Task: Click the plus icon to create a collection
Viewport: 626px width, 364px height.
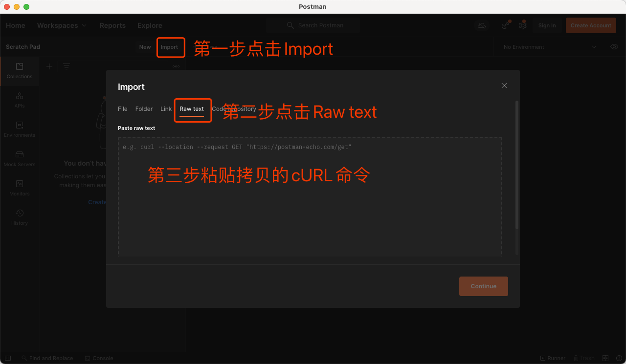Action: coord(49,66)
